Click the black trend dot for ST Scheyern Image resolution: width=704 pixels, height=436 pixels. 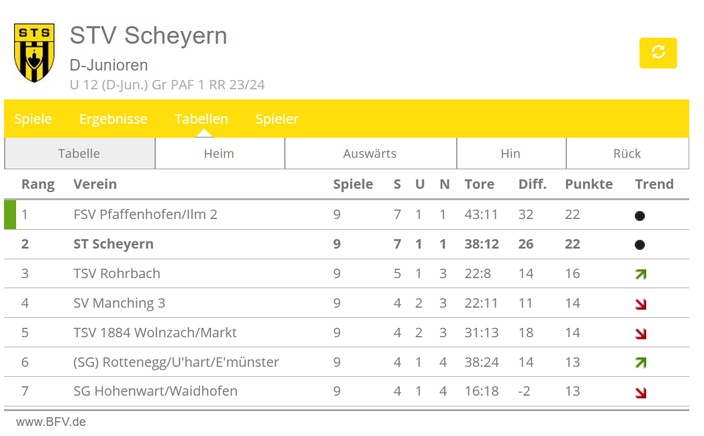pyautogui.click(x=640, y=245)
